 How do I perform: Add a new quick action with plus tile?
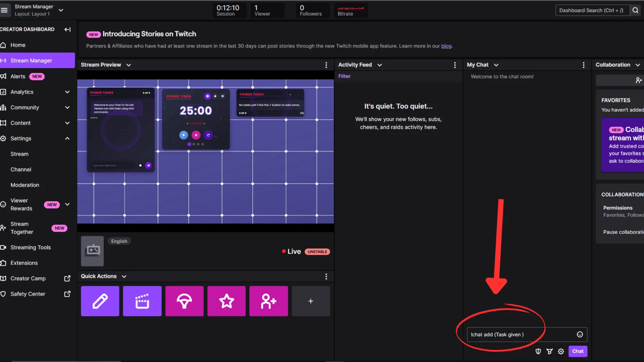pyautogui.click(x=311, y=301)
